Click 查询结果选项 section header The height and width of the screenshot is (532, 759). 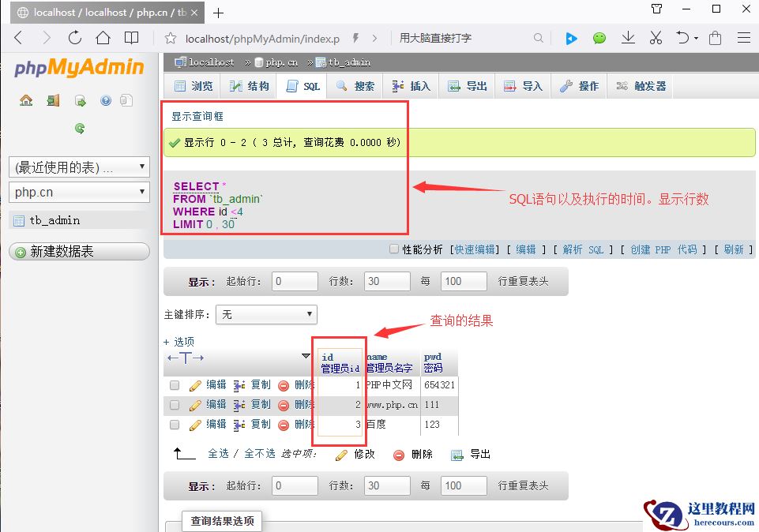pos(222,521)
